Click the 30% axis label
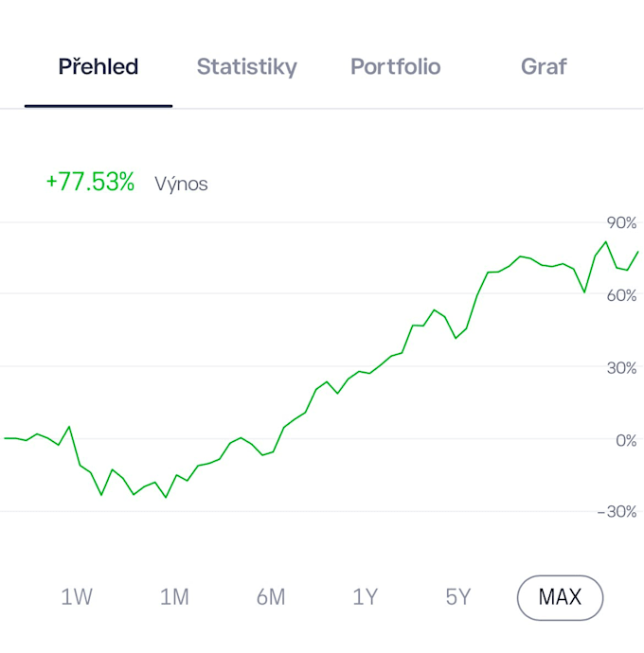The width and height of the screenshot is (644, 653). click(x=621, y=368)
